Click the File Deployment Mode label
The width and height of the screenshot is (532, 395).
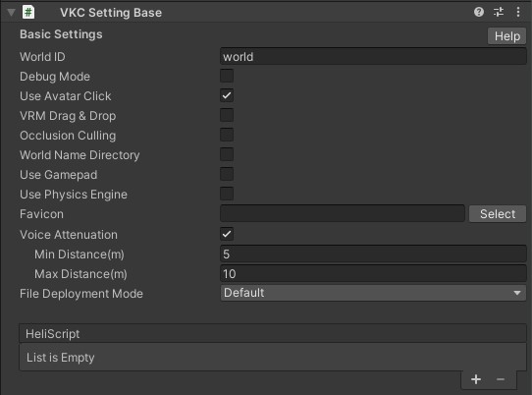pos(81,294)
